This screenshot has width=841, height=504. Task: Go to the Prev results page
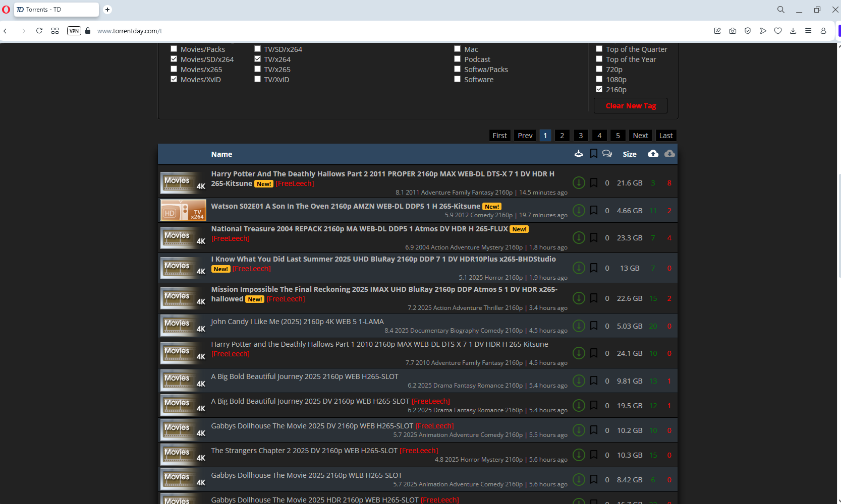[525, 136]
